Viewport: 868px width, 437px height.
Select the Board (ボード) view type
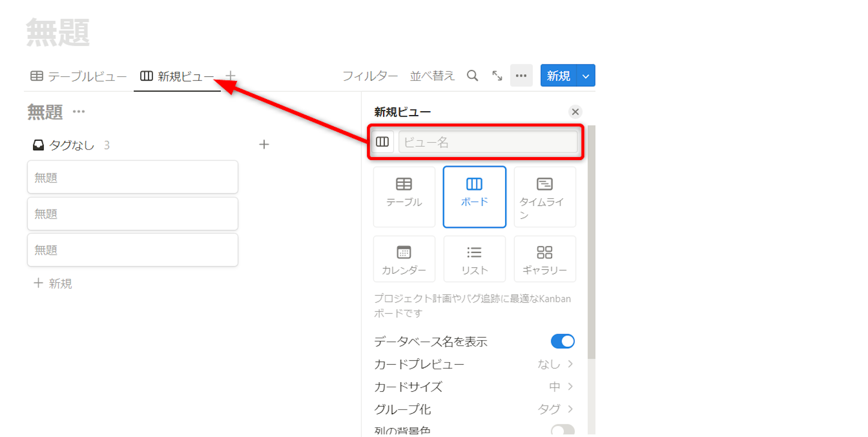point(474,196)
